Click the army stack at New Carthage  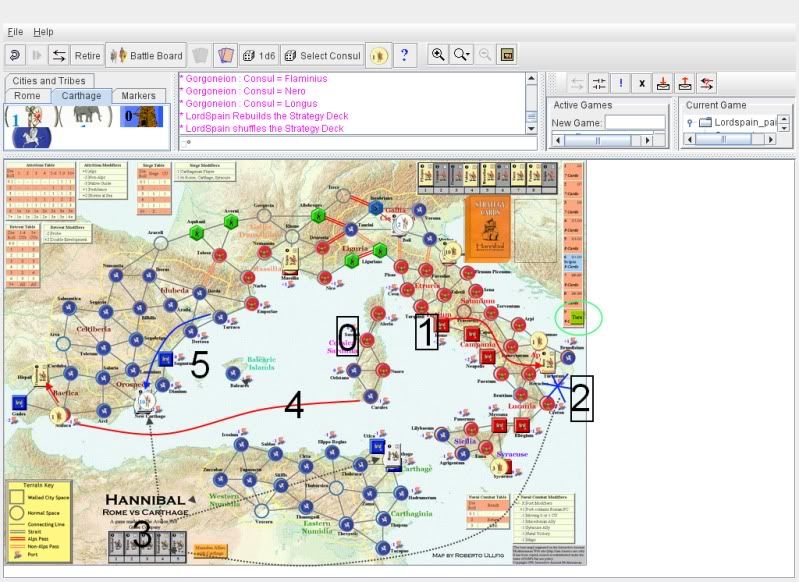coord(145,402)
